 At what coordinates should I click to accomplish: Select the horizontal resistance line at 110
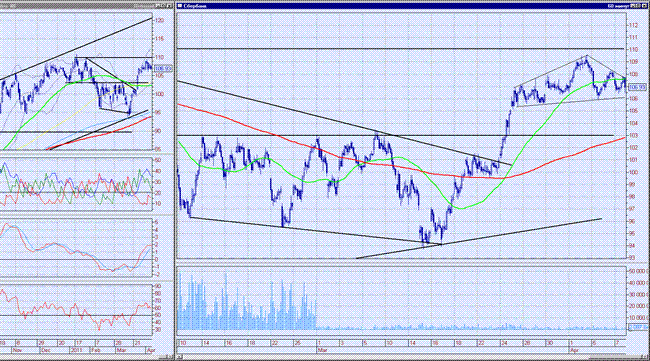(x=400, y=49)
